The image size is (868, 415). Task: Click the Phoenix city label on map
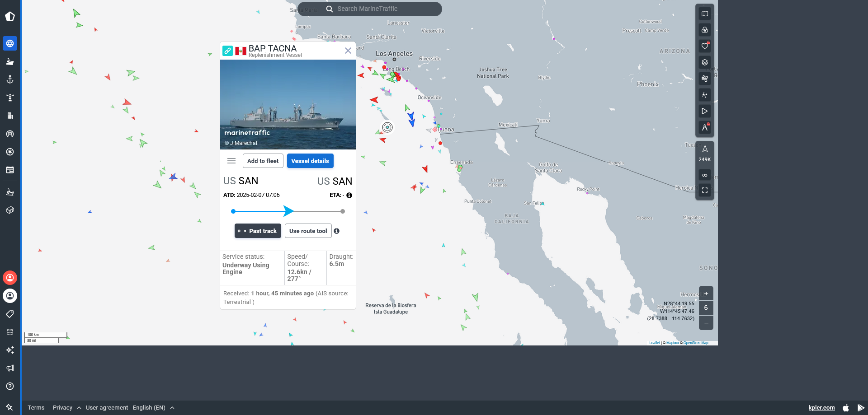click(648, 84)
